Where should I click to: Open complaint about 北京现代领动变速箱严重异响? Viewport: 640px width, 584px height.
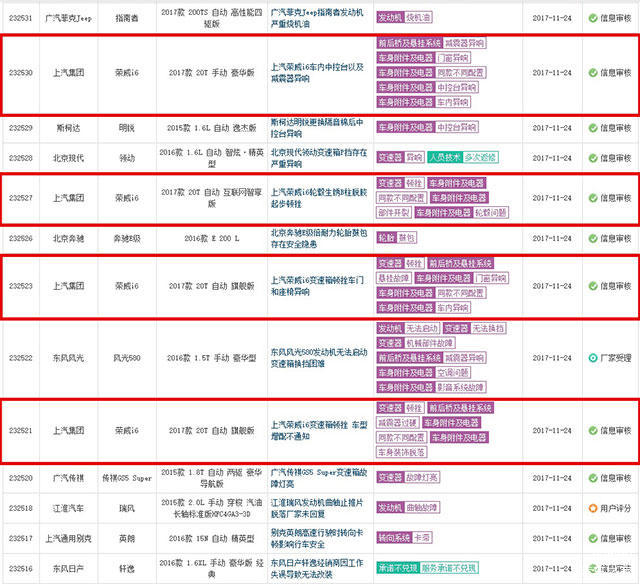click(x=319, y=158)
